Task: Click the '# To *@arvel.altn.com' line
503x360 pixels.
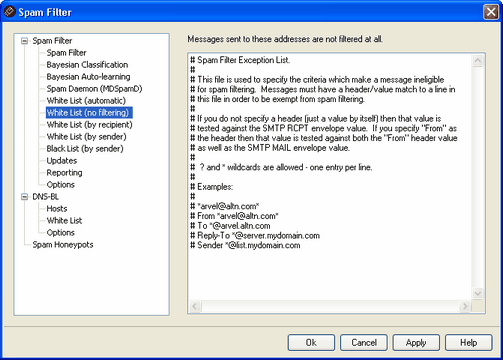Action: click(230, 226)
